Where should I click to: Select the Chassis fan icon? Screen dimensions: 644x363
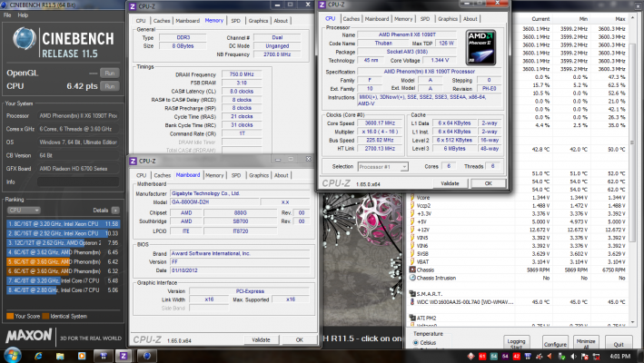click(x=412, y=270)
